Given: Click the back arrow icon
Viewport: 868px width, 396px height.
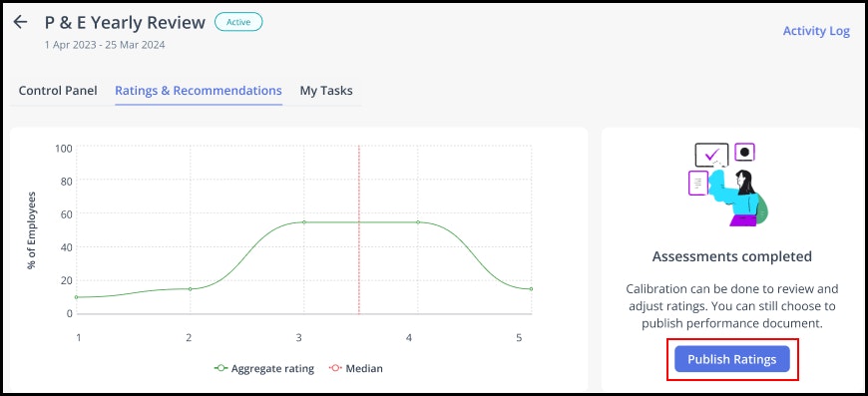Looking at the screenshot, I should 21,22.
